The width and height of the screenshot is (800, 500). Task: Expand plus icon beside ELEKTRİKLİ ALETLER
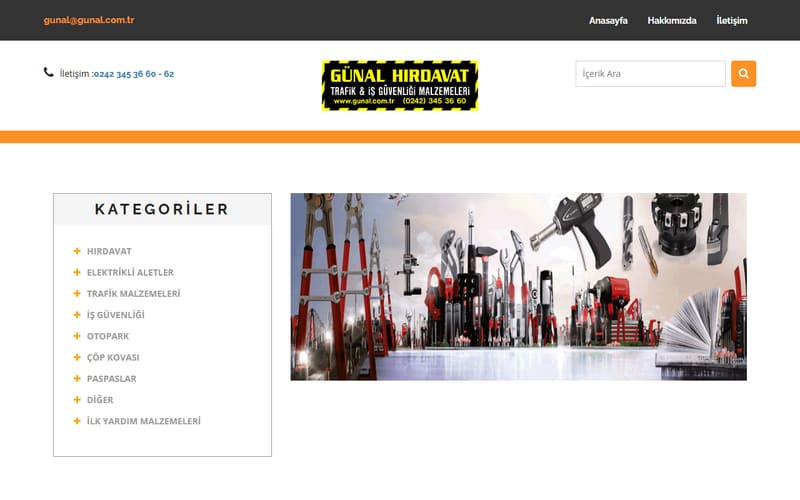77,272
